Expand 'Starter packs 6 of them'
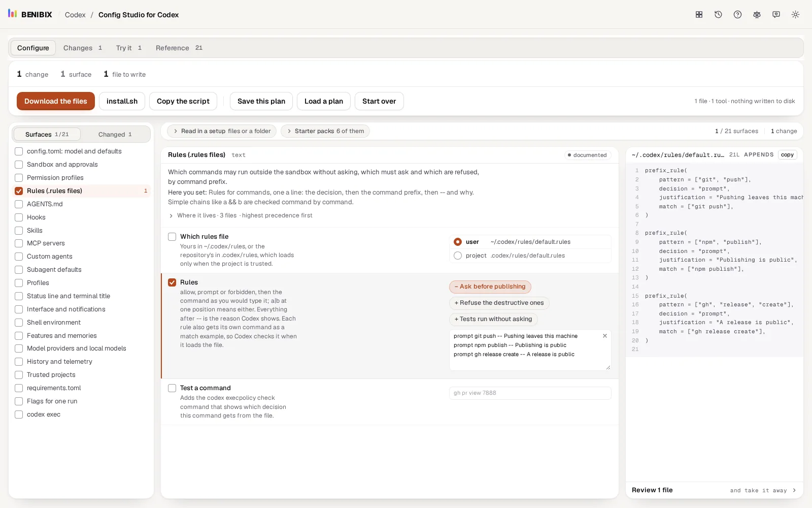 click(325, 131)
